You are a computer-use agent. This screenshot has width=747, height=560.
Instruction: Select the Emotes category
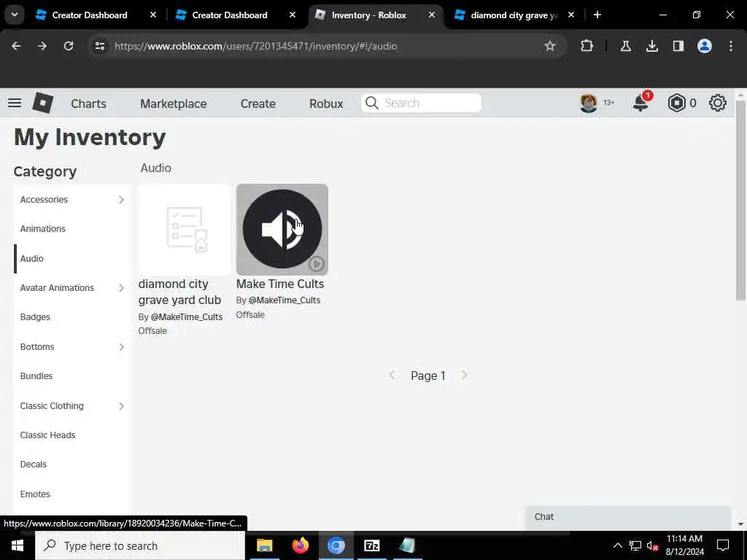(x=35, y=494)
